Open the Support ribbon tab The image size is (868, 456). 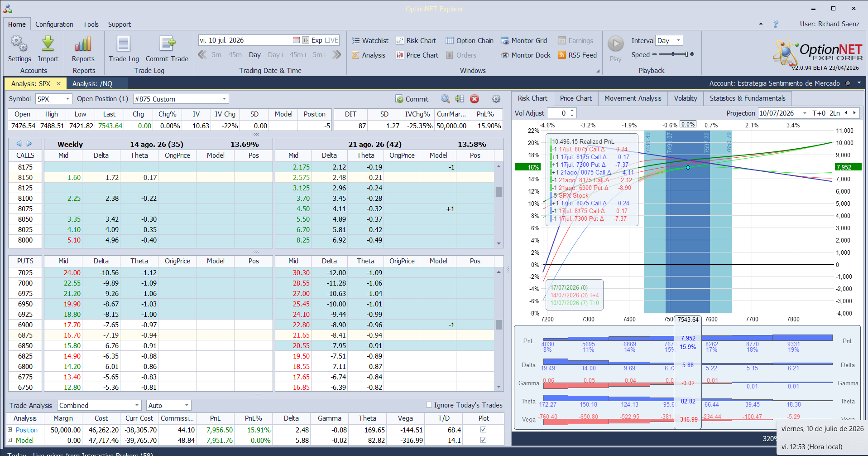[x=119, y=24]
